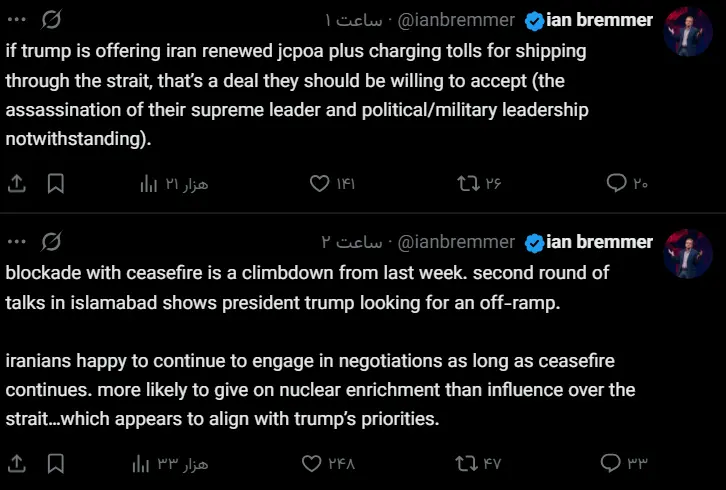Share the second tweet about blockade ceasefire
Screen dimensions: 726x490
click(17, 463)
